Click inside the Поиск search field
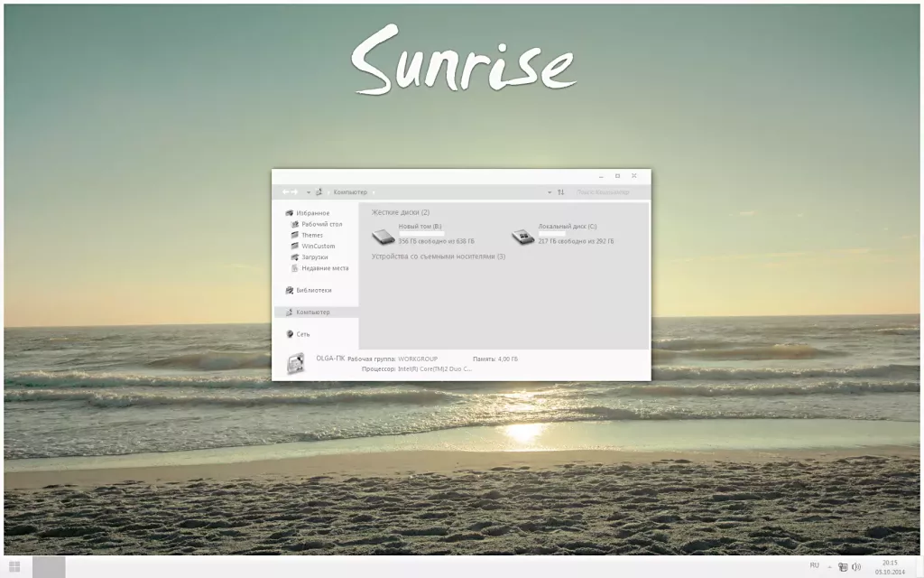924x578 pixels. tap(603, 191)
